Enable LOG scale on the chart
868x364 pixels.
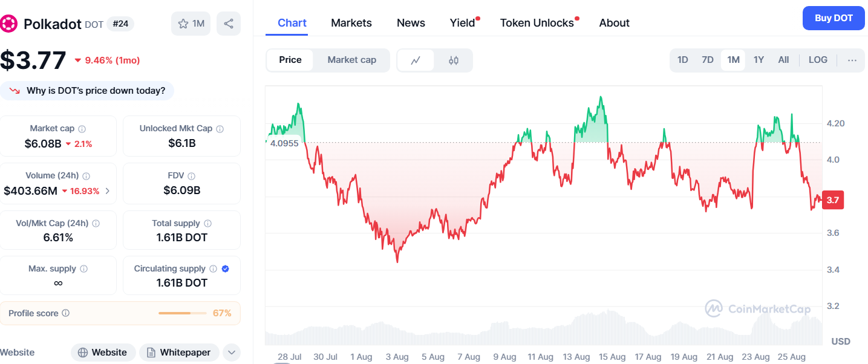(x=818, y=60)
